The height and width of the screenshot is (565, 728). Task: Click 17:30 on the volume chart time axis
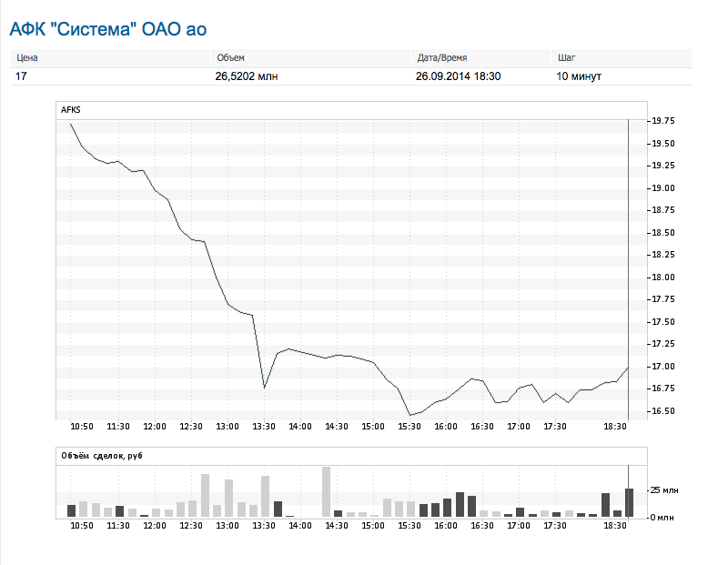[x=555, y=526]
